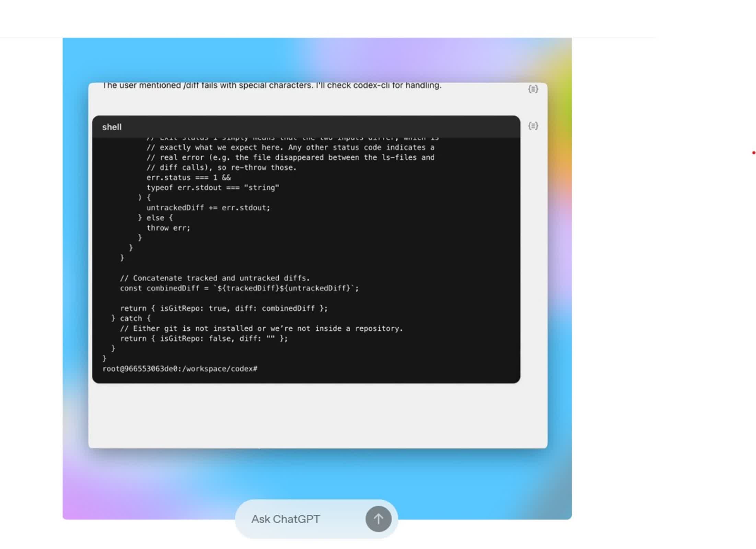The image size is (756, 549).
Task: Click '// real error (e.g. the file' comment
Action: [x=290, y=157]
